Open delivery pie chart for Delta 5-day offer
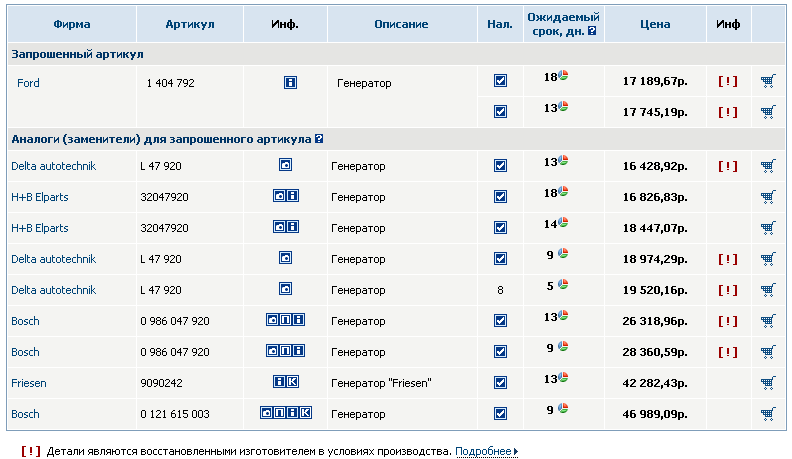 point(563,284)
